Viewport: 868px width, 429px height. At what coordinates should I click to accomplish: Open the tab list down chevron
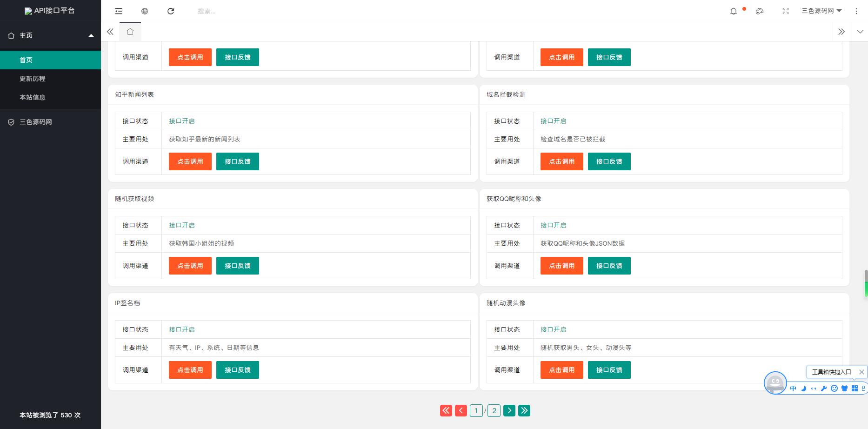[860, 32]
